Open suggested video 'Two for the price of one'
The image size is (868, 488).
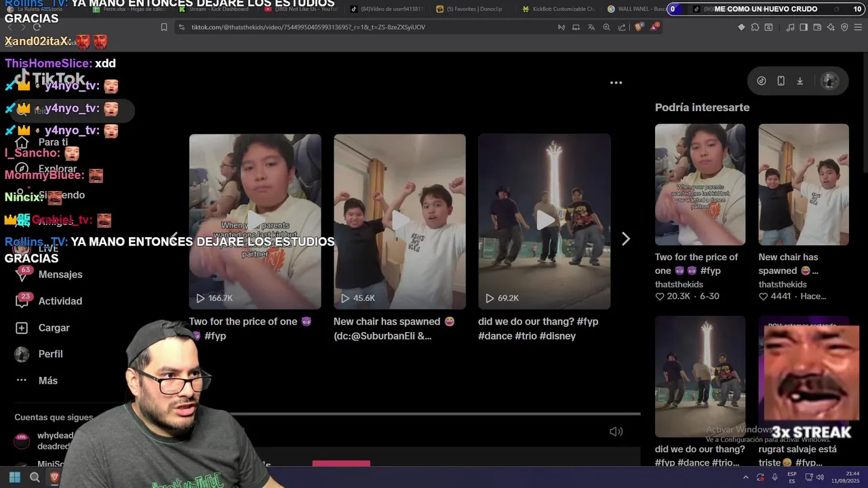click(x=700, y=184)
